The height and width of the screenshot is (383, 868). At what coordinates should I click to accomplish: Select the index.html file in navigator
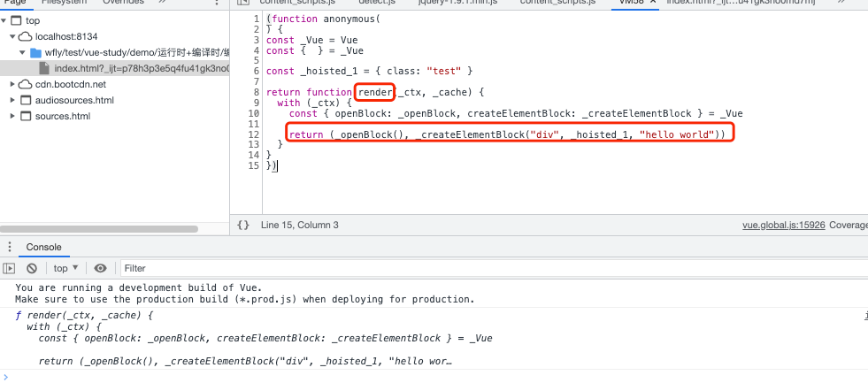click(115, 69)
